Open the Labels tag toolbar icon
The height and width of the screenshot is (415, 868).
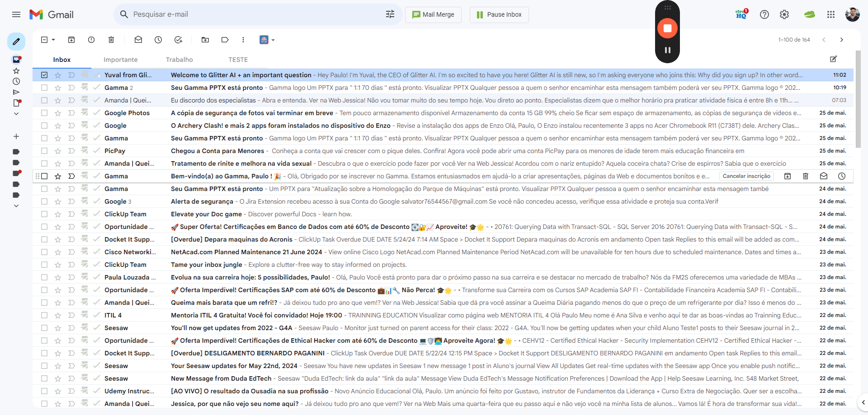(225, 40)
